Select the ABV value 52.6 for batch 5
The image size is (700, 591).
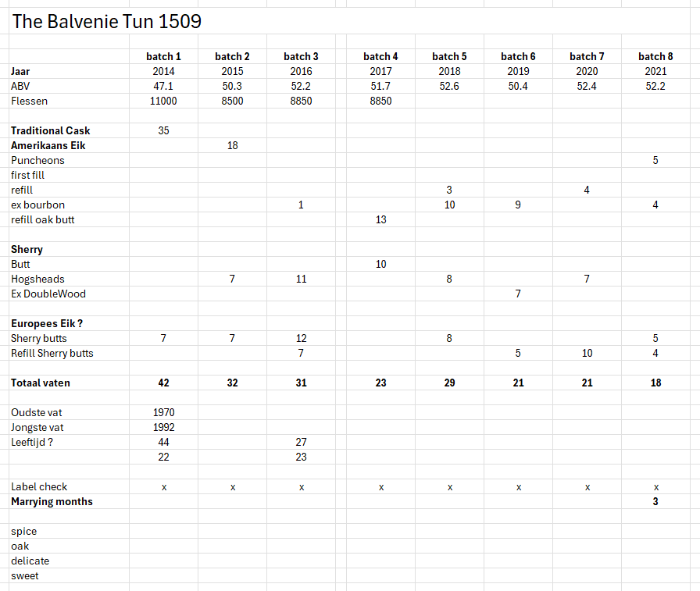pos(449,86)
